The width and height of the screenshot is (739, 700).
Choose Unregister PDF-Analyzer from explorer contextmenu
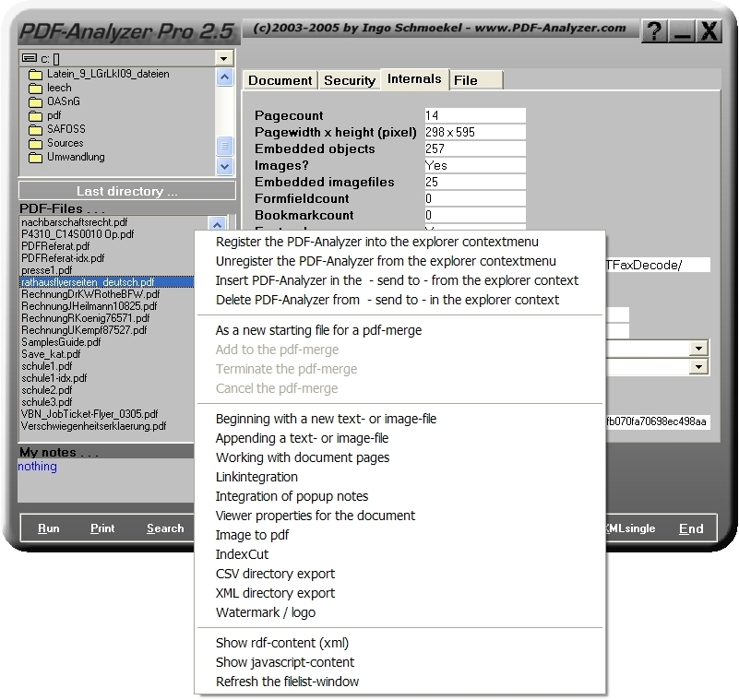click(399, 261)
